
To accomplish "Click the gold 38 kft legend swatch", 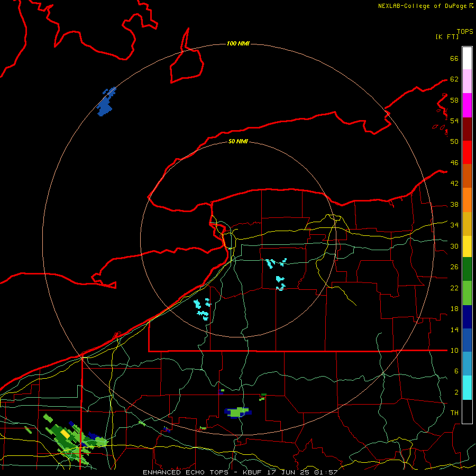I will pyautogui.click(x=467, y=223).
